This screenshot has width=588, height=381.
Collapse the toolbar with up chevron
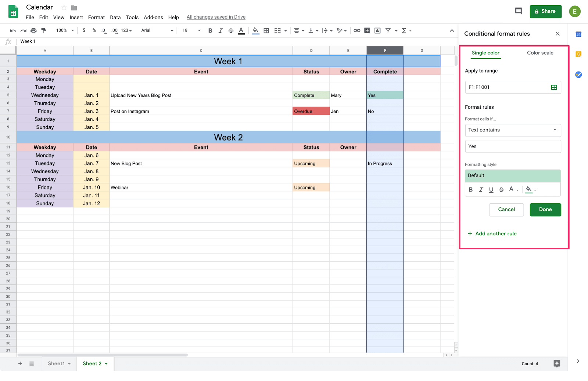[452, 30]
